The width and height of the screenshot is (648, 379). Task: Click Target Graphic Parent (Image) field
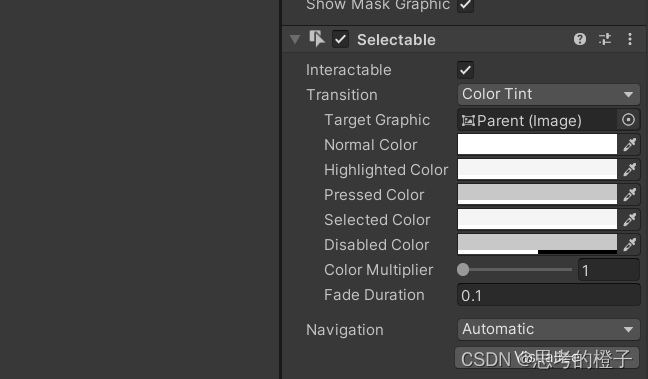tap(537, 120)
